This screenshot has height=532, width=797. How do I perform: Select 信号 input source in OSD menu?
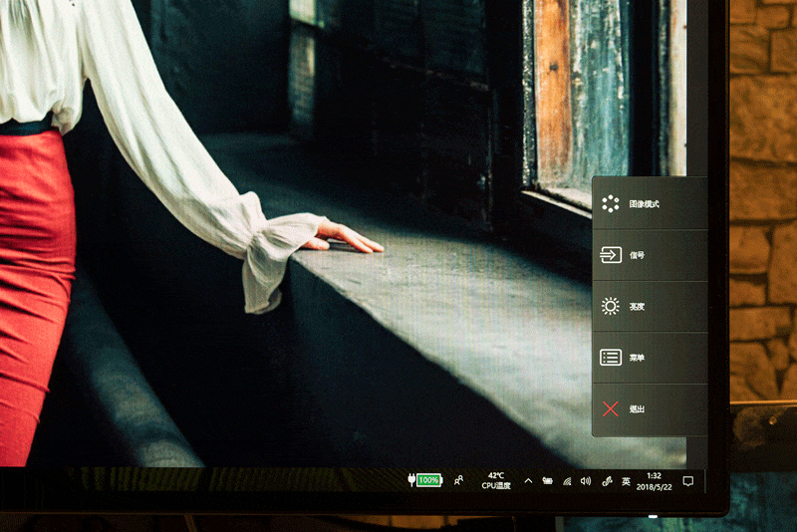650,255
